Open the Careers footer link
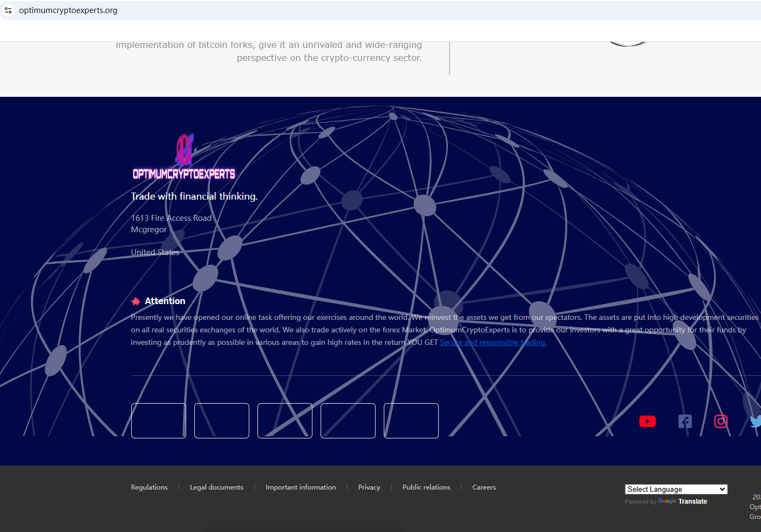 [x=484, y=487]
